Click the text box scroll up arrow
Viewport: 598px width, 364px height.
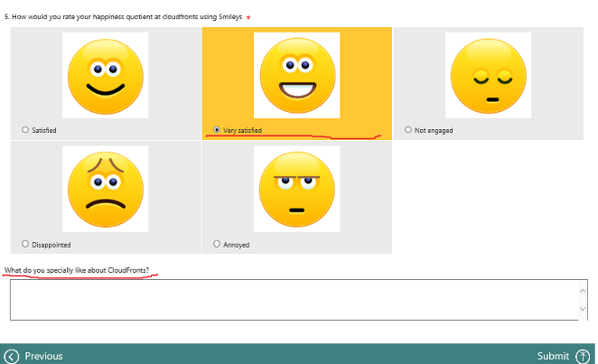(582, 289)
